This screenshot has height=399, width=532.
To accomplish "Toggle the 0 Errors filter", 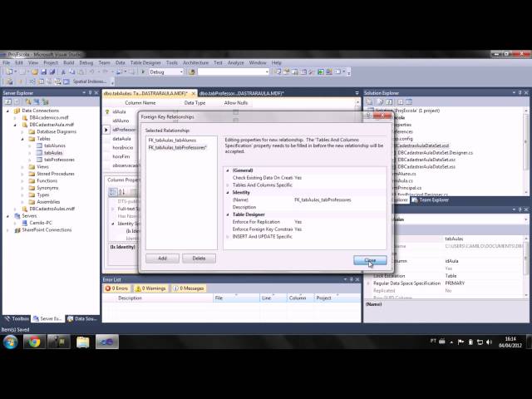I will coord(116,288).
